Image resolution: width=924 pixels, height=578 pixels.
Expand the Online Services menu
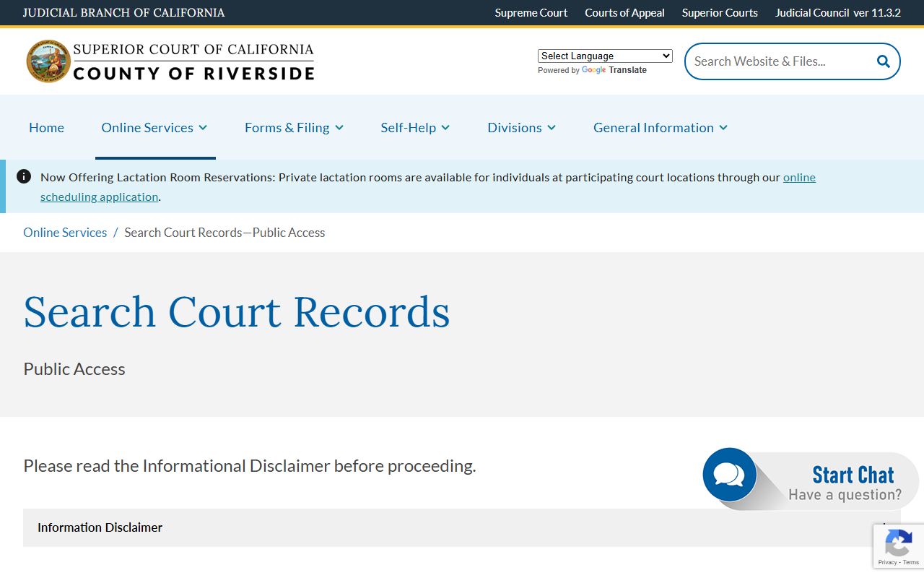(154, 127)
